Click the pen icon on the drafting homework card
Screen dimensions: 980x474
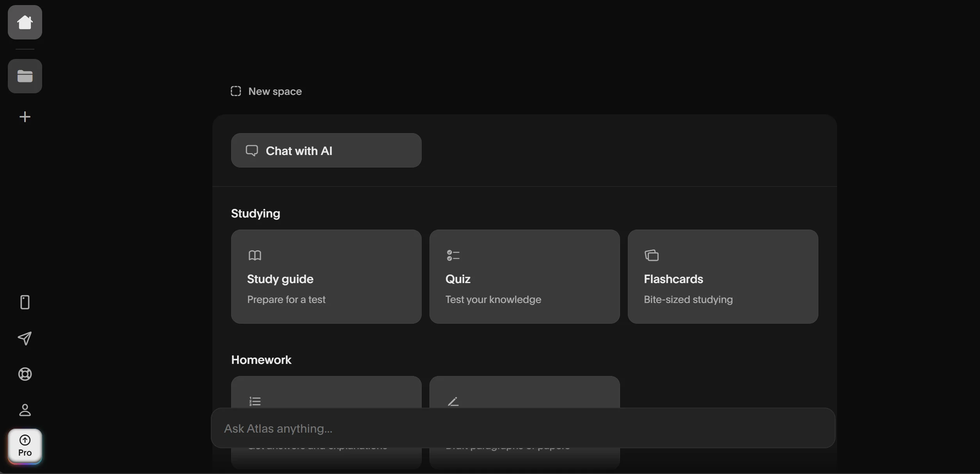coord(453,401)
